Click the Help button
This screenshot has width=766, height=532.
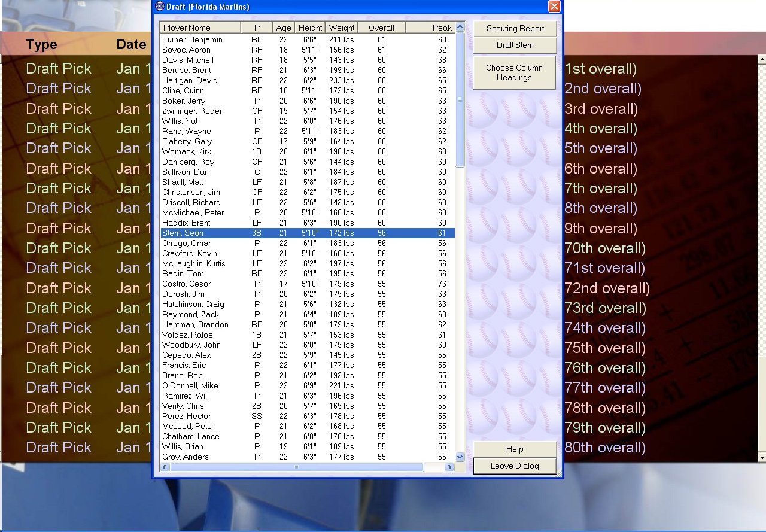point(515,449)
